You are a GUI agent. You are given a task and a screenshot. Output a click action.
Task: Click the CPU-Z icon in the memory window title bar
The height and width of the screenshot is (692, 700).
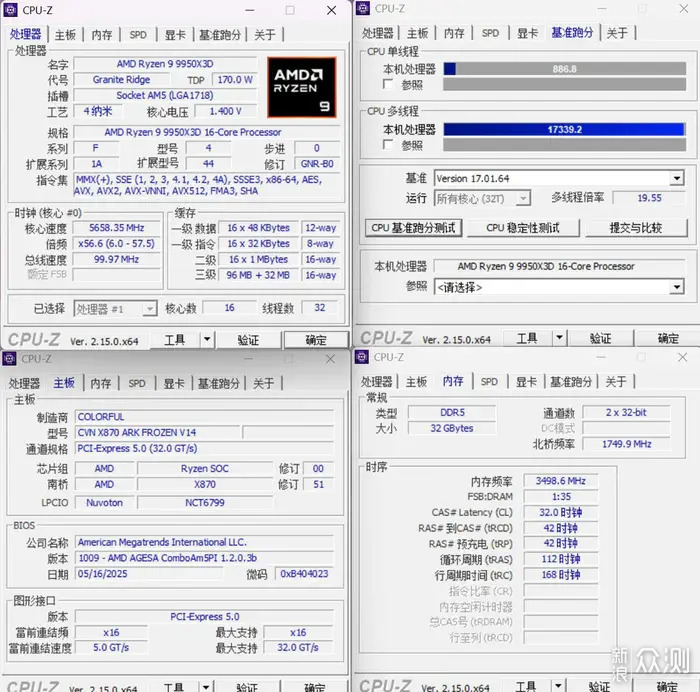[362, 357]
